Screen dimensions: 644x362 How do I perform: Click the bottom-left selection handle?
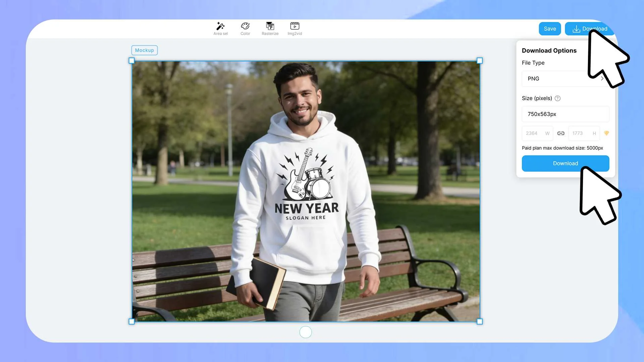[131, 321]
